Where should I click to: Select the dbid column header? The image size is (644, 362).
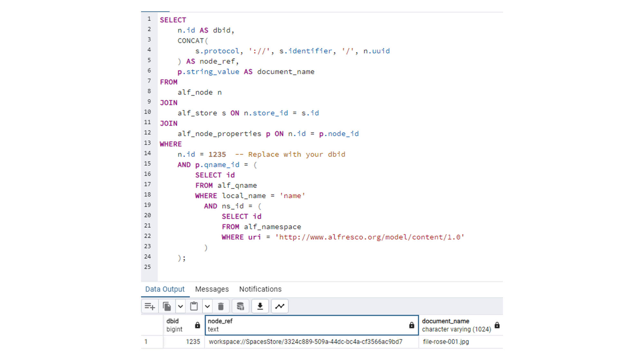pyautogui.click(x=184, y=325)
